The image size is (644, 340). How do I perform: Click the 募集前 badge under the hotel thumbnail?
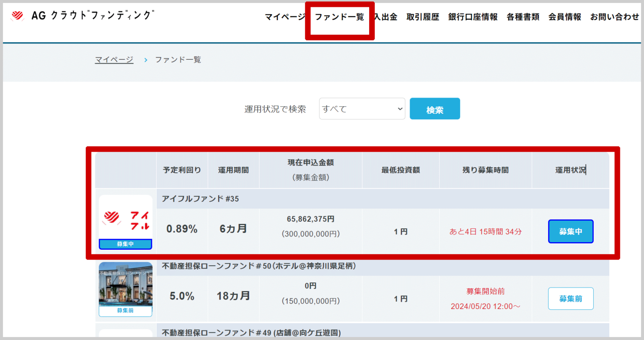[x=125, y=311]
